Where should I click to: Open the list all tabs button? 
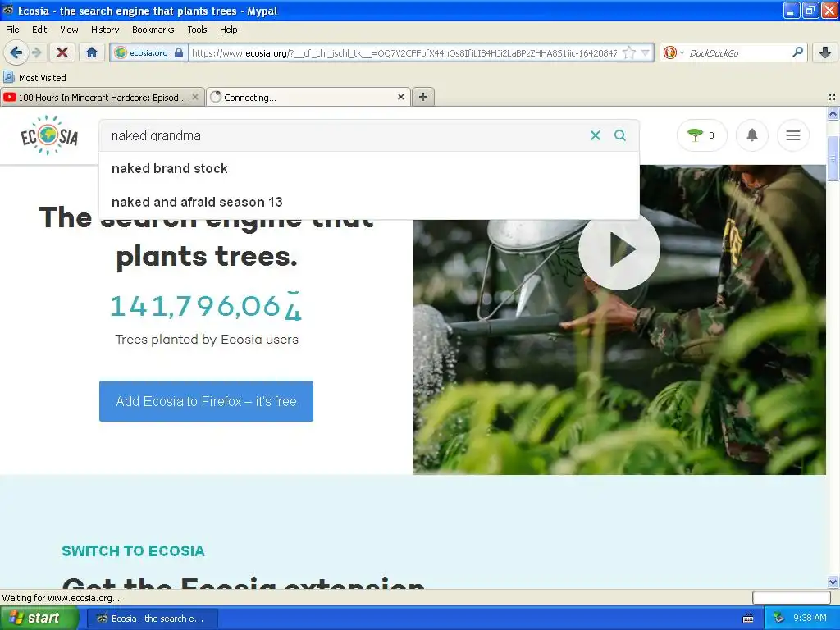[832, 97]
